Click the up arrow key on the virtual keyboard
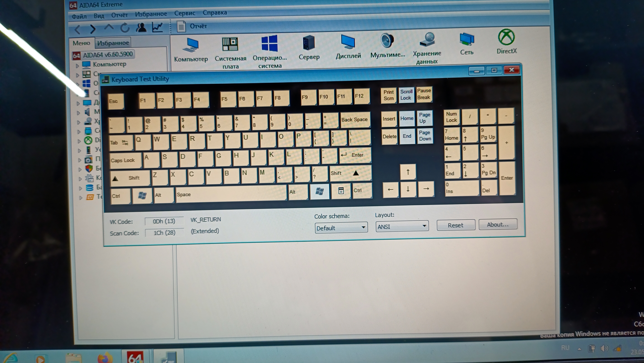 point(408,172)
